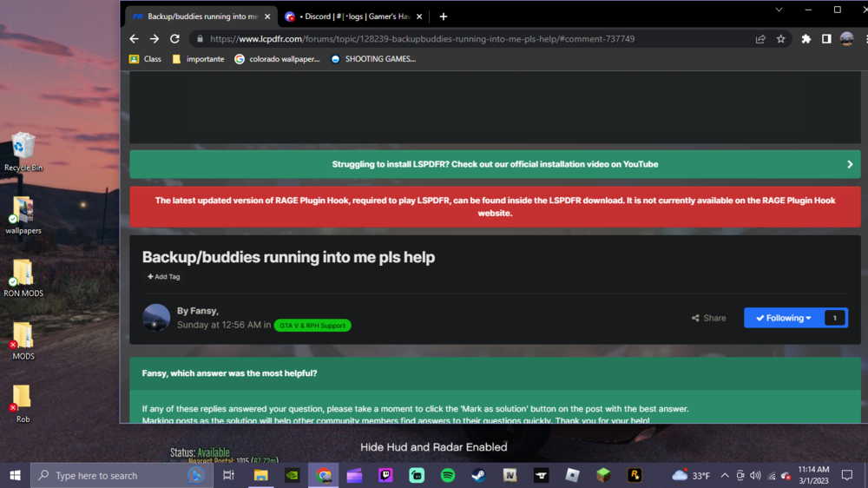This screenshot has width=868, height=488.
Task: Open the Windows Start menu
Action: 15,475
